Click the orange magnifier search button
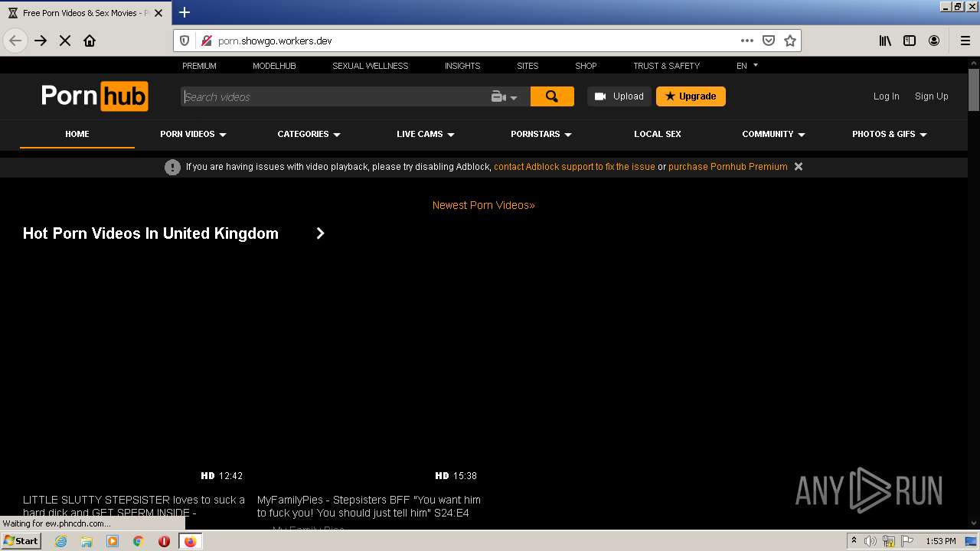 552,96
